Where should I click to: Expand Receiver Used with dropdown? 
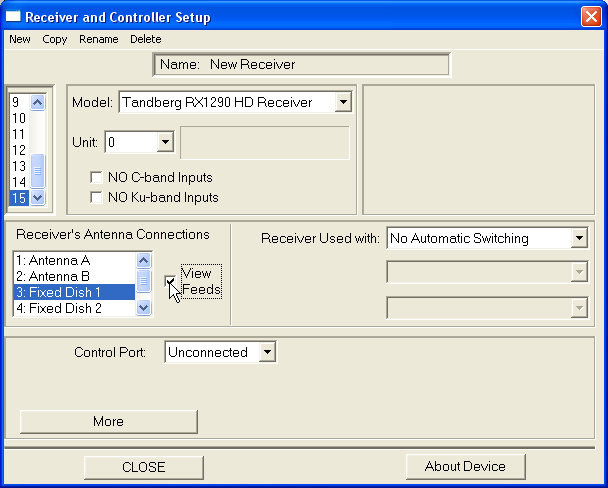click(x=578, y=238)
